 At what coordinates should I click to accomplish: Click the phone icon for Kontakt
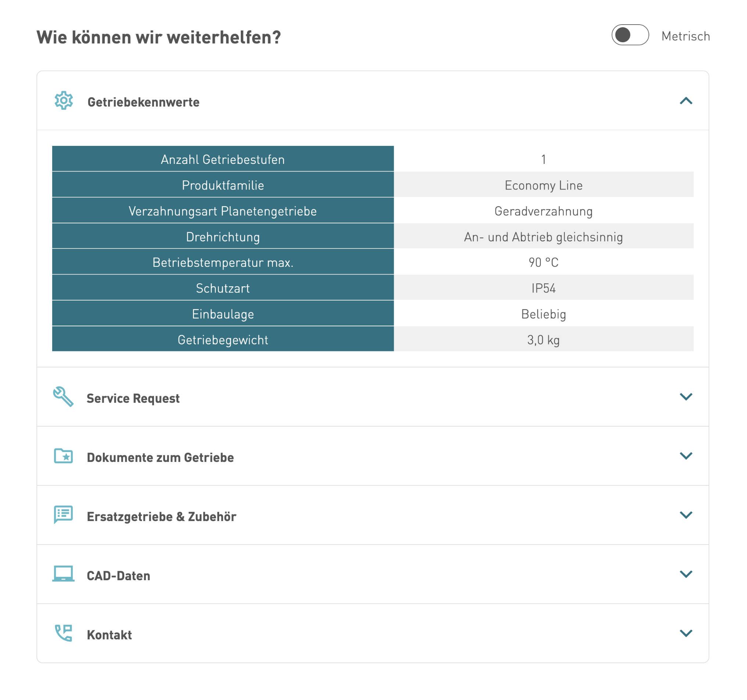coord(64,633)
